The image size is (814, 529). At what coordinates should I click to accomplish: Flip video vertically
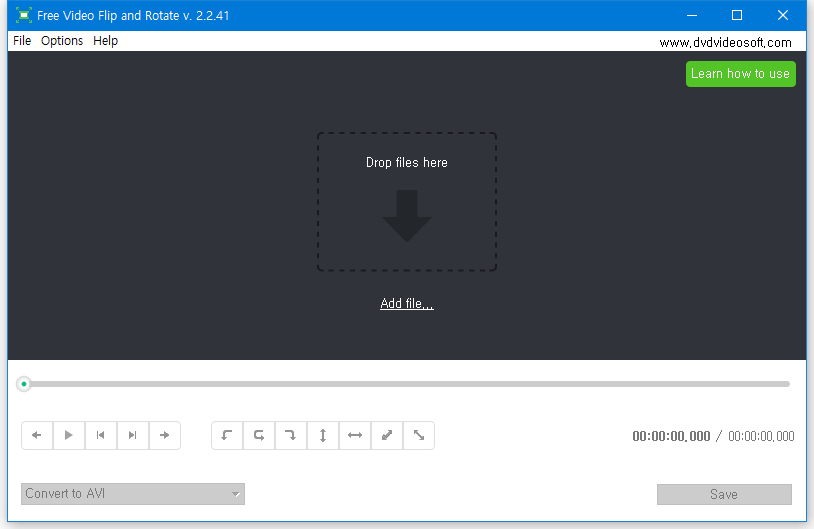(323, 435)
